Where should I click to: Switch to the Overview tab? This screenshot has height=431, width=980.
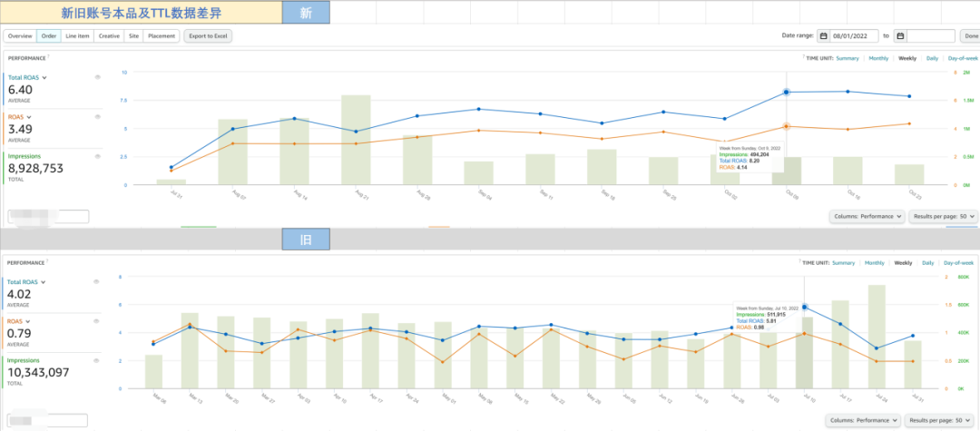pos(20,36)
